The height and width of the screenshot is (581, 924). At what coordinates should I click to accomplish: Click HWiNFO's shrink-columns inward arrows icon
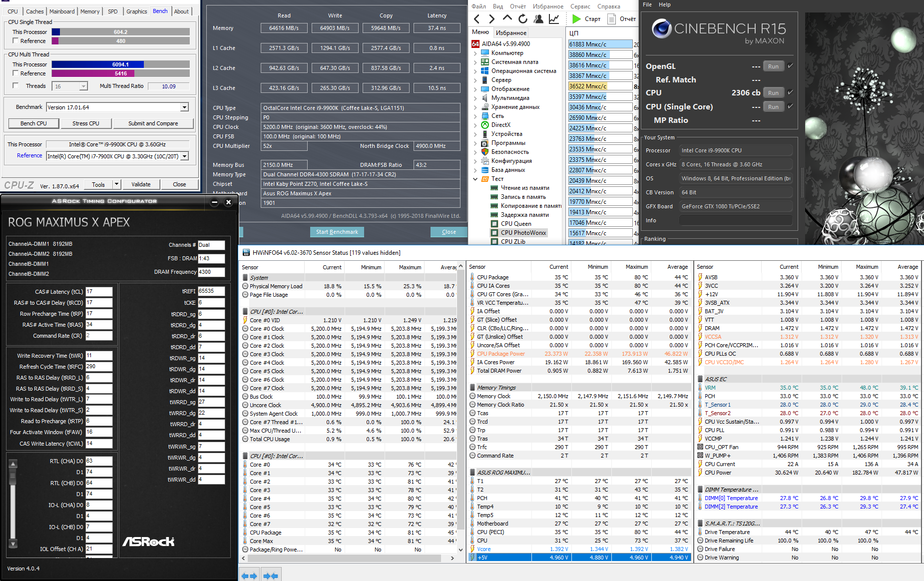[271, 576]
